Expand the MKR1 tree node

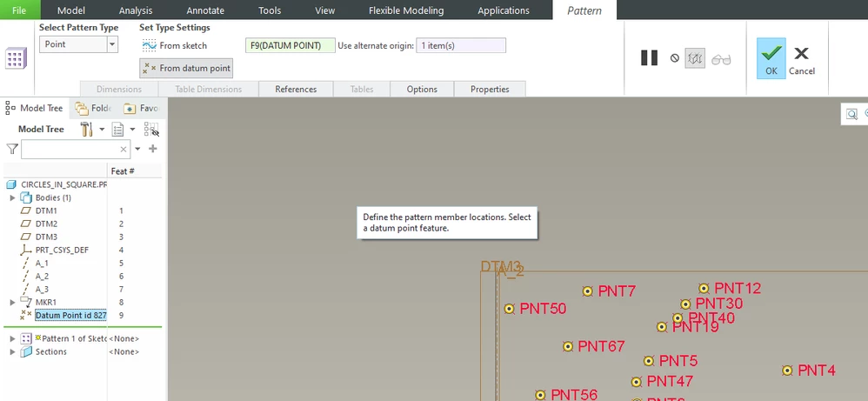(13, 303)
